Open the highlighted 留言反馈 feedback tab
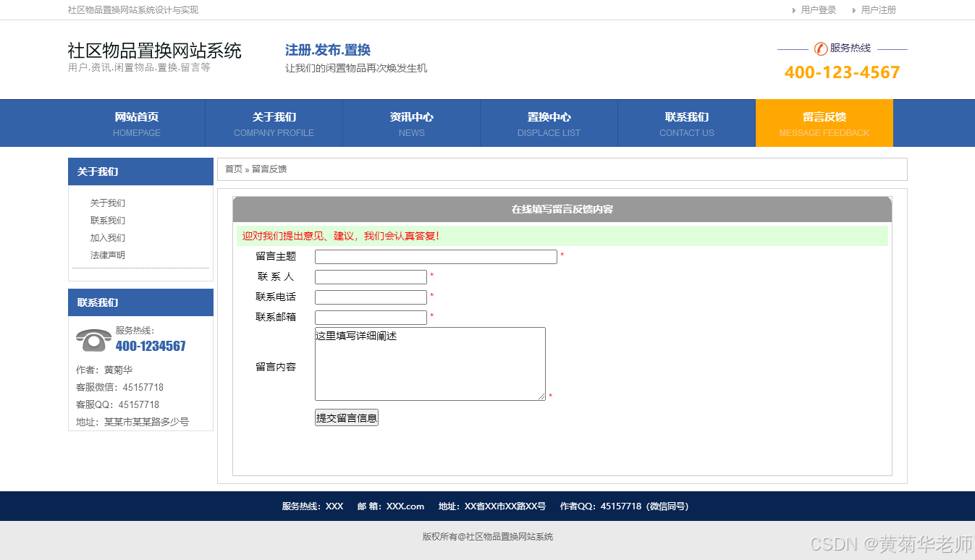The width and height of the screenshot is (975, 560). click(x=824, y=123)
